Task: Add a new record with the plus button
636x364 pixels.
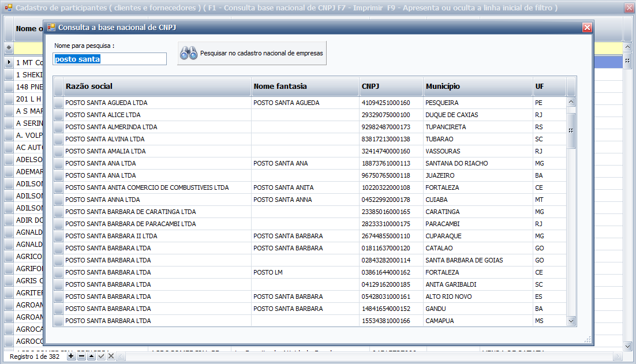Action: point(71,357)
